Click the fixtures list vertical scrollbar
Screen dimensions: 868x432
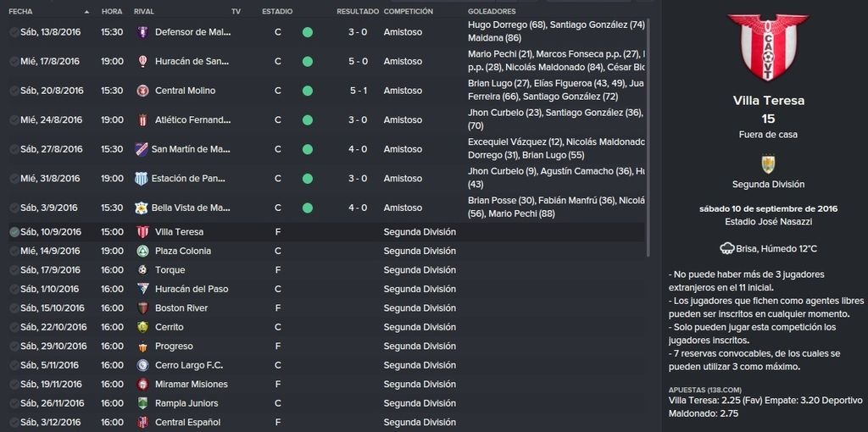coord(648,137)
